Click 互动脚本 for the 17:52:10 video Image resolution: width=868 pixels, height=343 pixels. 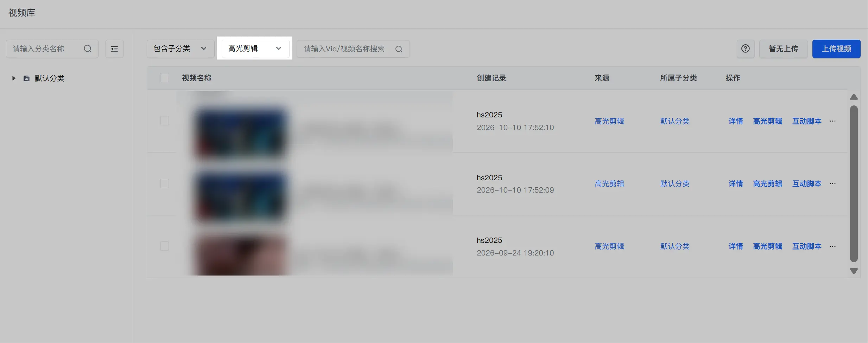807,121
